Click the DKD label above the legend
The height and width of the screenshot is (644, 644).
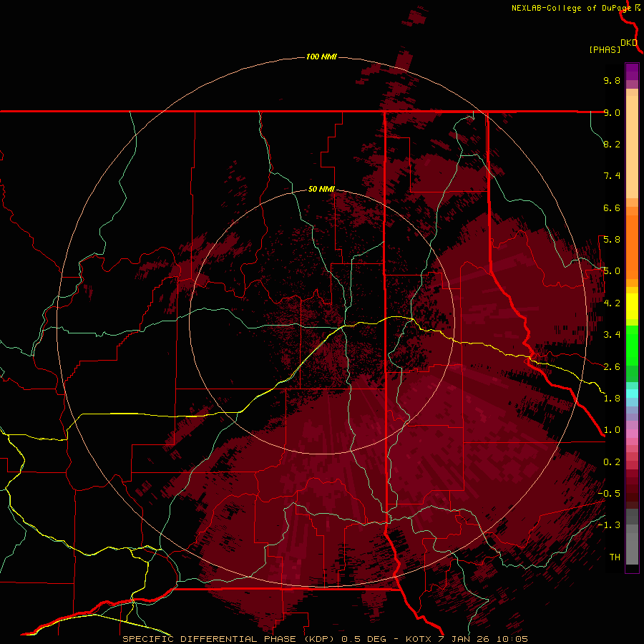629,43
